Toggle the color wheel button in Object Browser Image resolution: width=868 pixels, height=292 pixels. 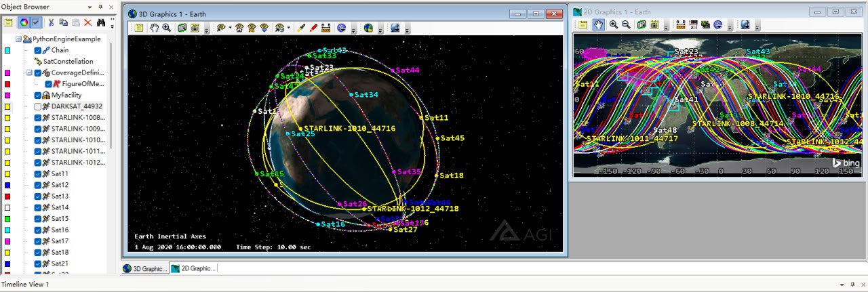pos(22,22)
